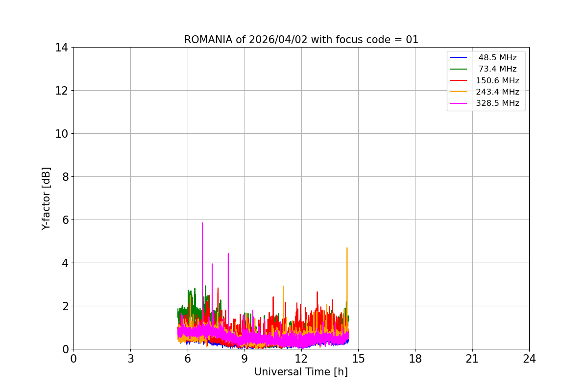Click x-axis tick label '9'
Image resolution: width=588 pixels, height=392 pixels.
coord(245,359)
